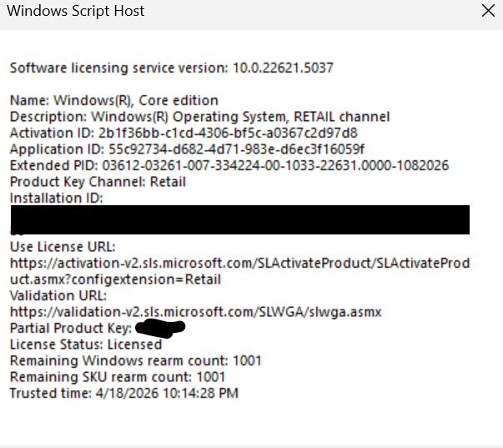Click the 'Name: Windows(R), Core edition' line
Screen dimensions: 503x448
114,100
